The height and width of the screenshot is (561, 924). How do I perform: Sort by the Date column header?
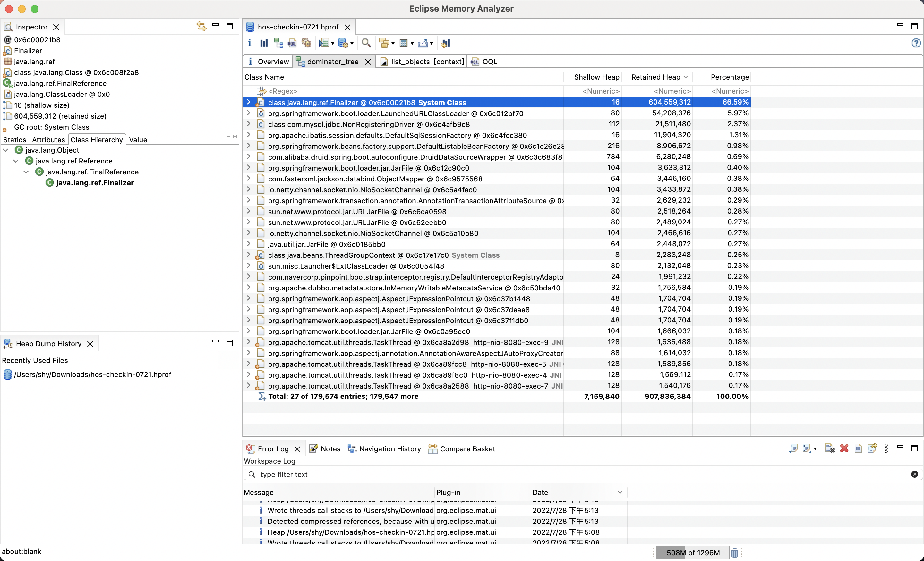(540, 492)
